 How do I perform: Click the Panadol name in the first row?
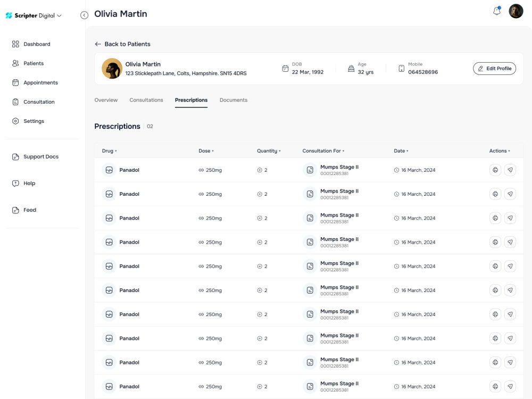(x=129, y=170)
